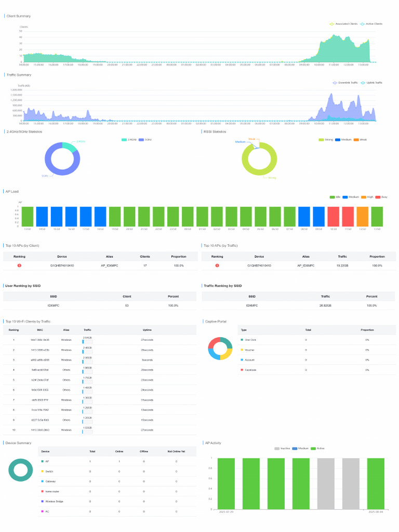Click the Account row in Captive Portal
The height and width of the screenshot is (532, 399).
(x=317, y=360)
